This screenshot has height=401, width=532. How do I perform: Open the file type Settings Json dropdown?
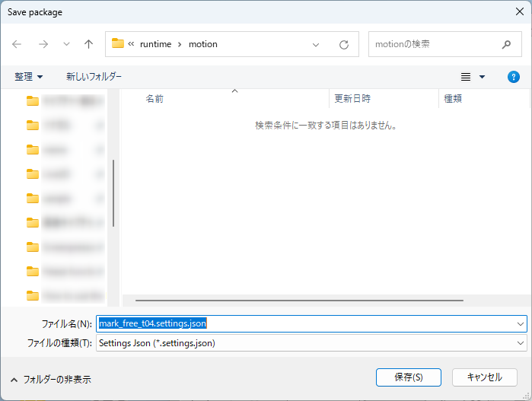(520, 343)
